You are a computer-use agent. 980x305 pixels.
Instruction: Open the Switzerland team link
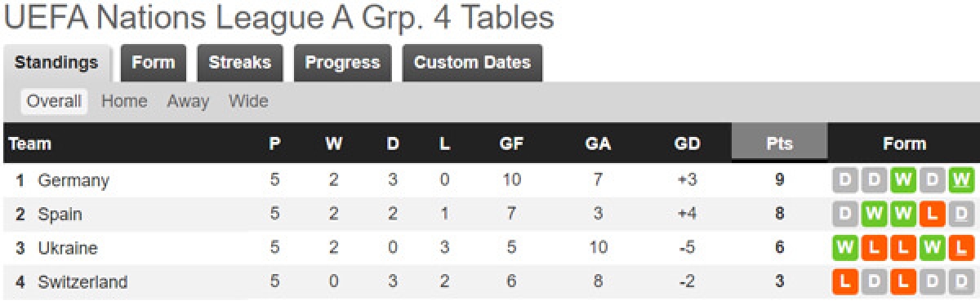(82, 282)
